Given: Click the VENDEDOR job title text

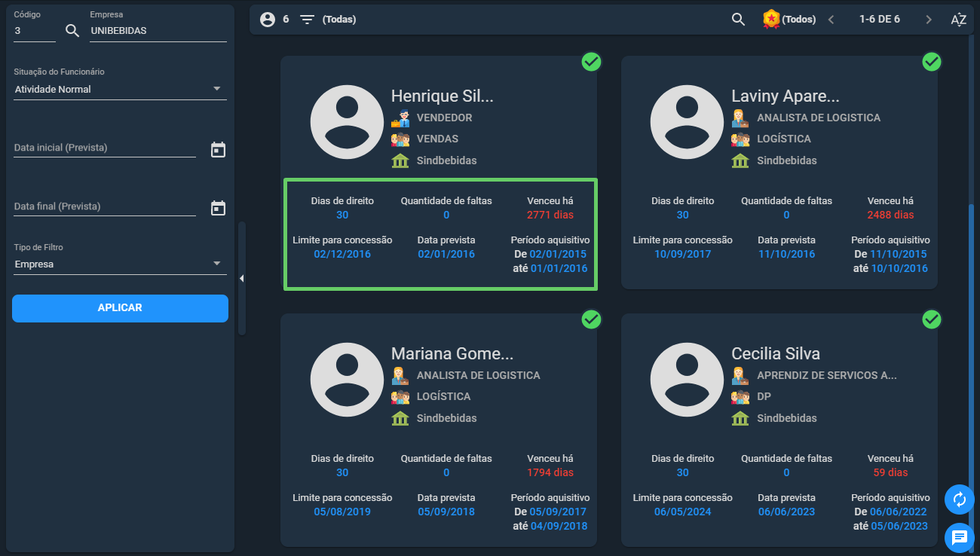Looking at the screenshot, I should [x=444, y=118].
